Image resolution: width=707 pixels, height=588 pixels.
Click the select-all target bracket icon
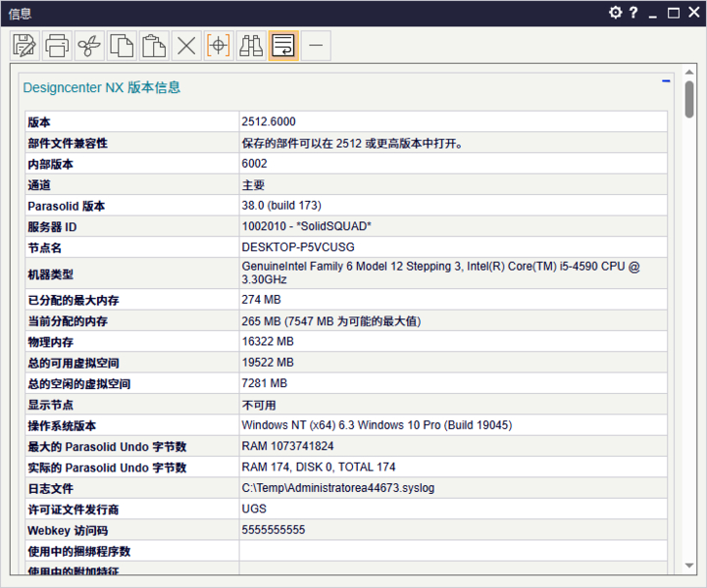[x=219, y=45]
